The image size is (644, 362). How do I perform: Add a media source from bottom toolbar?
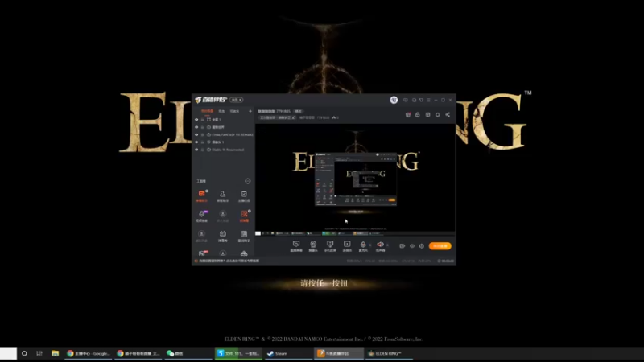pyautogui.click(x=347, y=246)
